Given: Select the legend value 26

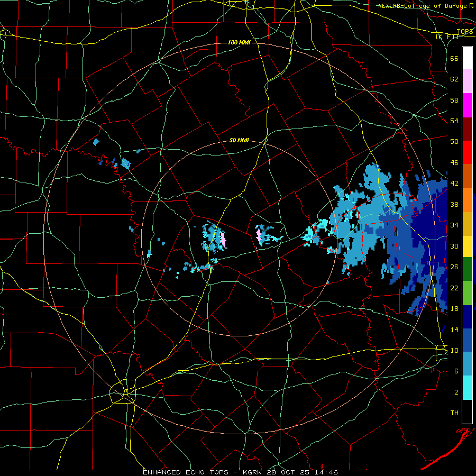Looking at the screenshot, I should 454,267.
